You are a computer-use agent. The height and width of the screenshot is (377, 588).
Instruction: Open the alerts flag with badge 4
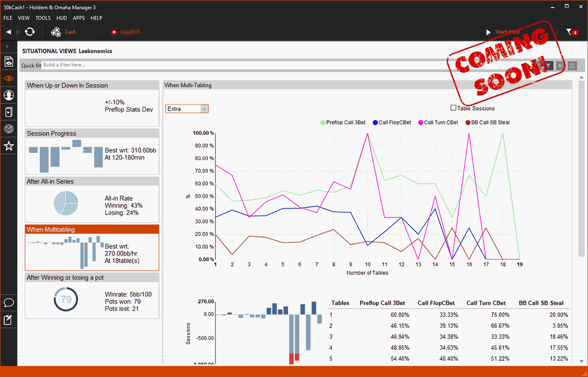pyautogui.click(x=571, y=32)
